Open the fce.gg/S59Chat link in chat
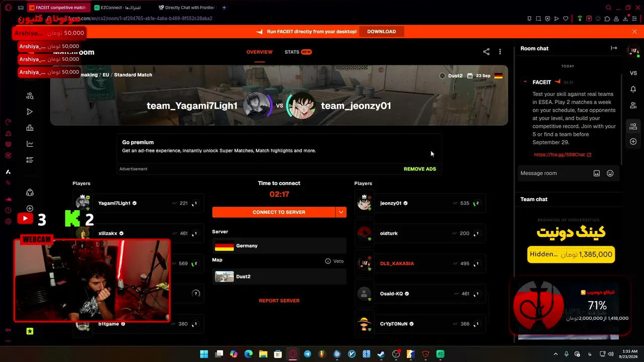 click(x=562, y=155)
